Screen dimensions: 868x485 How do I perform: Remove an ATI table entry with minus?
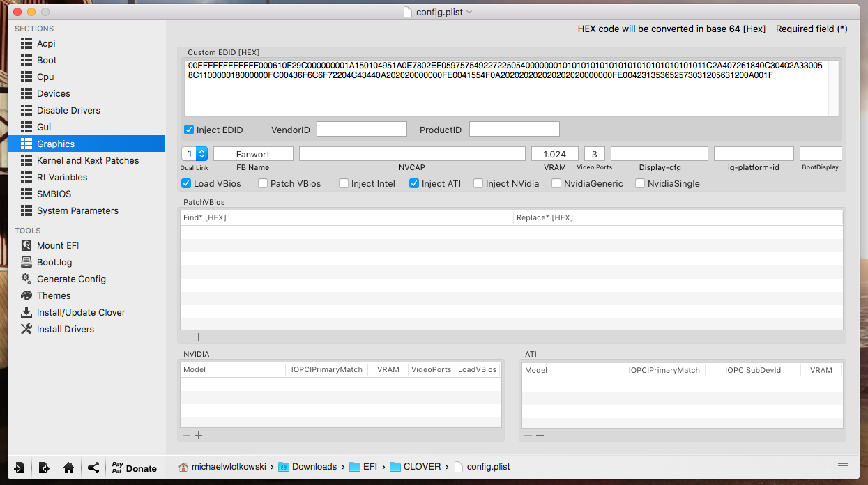(x=527, y=435)
